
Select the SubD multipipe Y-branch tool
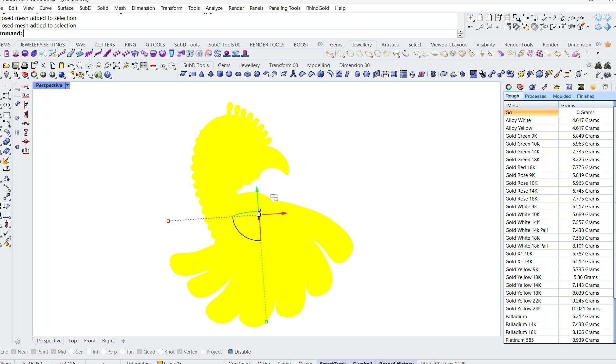(x=293, y=74)
